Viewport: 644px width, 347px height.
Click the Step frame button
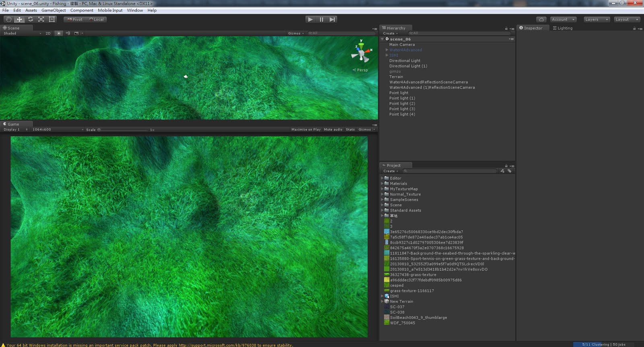[x=332, y=19]
